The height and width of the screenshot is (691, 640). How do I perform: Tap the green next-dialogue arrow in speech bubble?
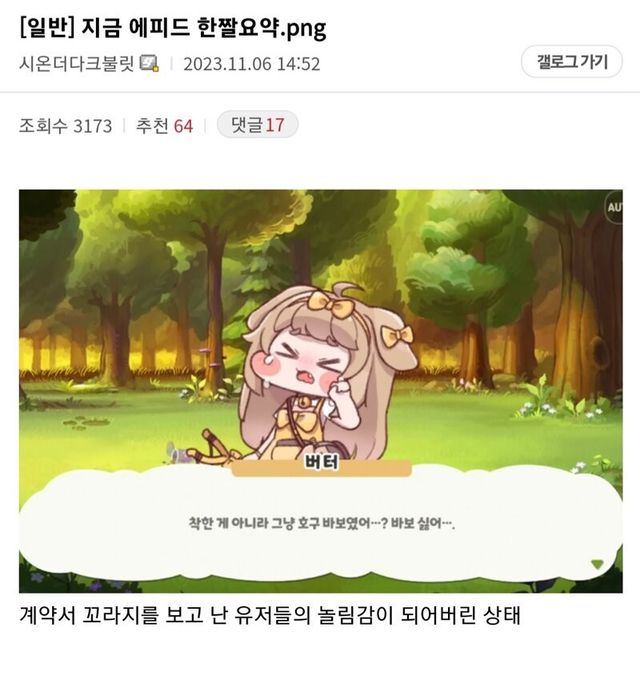click(597, 565)
